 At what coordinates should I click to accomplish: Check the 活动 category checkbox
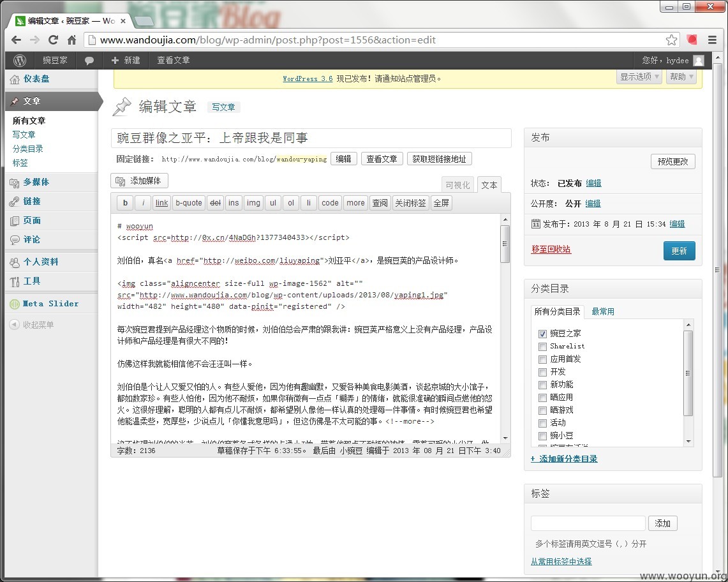pyautogui.click(x=542, y=423)
